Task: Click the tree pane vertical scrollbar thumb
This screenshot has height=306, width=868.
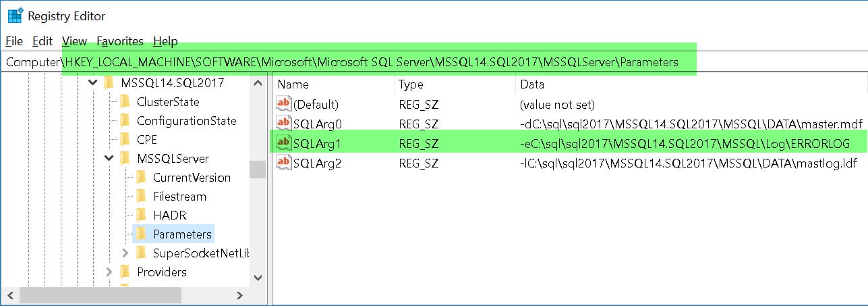Action: (x=258, y=169)
